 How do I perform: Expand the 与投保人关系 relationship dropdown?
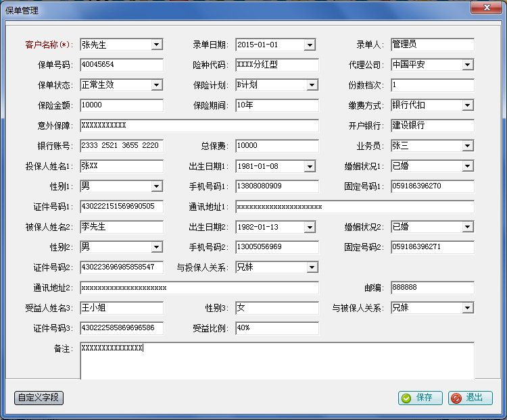(x=312, y=267)
